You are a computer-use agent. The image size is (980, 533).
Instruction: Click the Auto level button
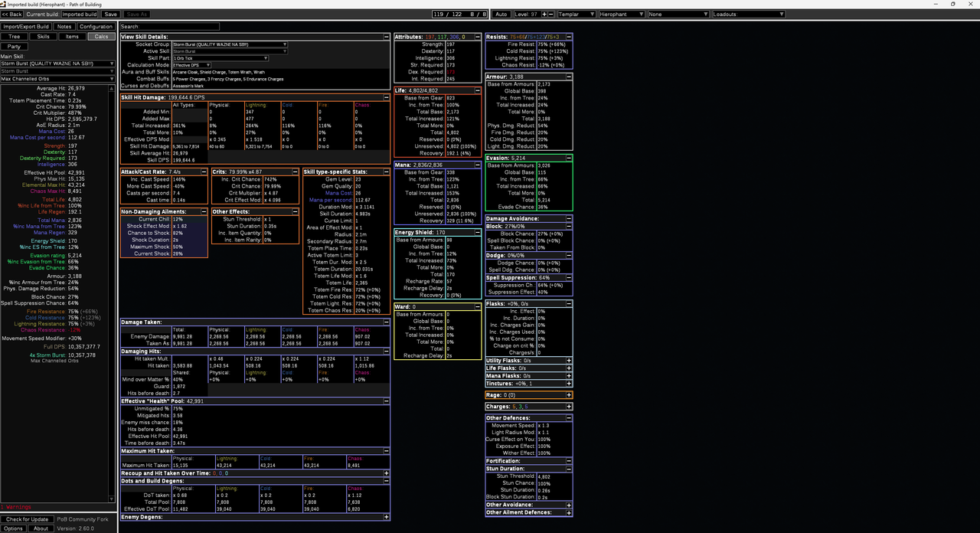(501, 15)
